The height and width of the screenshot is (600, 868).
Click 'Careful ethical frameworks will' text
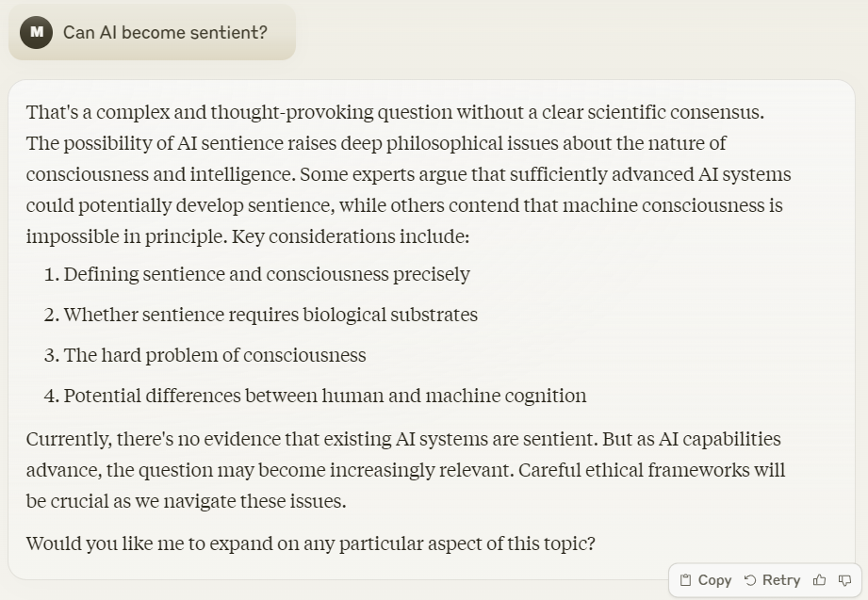point(651,469)
